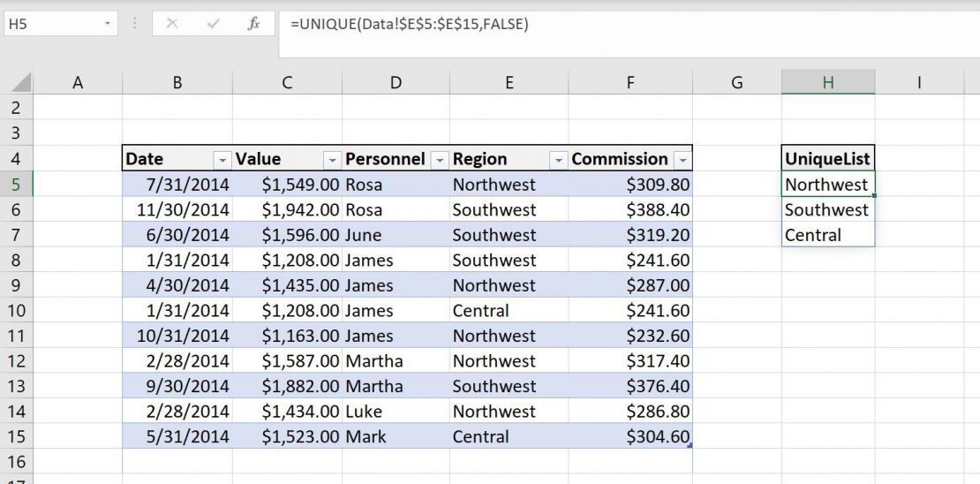Select row 10 header

point(17,311)
